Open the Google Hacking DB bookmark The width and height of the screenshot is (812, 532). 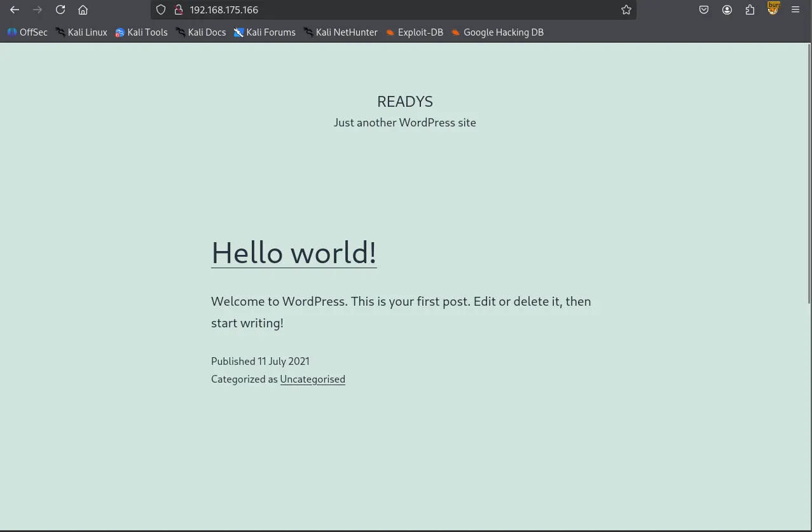click(x=497, y=32)
